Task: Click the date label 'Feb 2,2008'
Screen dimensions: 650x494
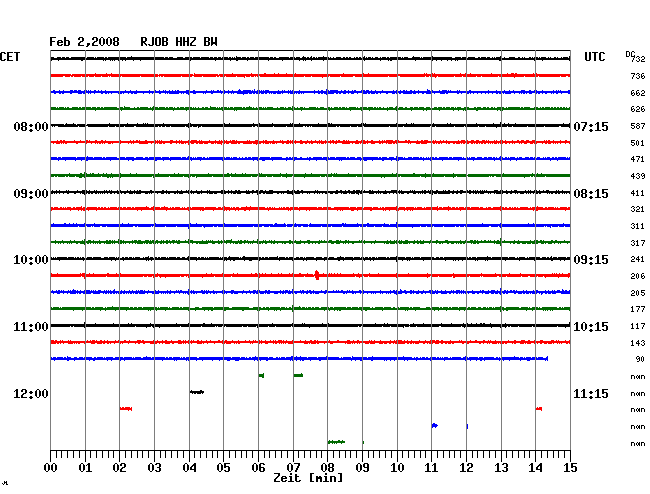Action: point(84,42)
